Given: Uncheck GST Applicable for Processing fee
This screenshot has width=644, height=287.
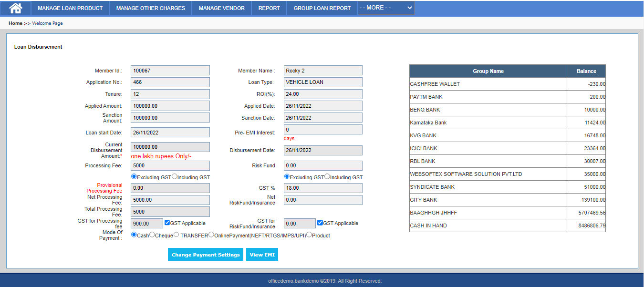Looking at the screenshot, I should point(167,223).
